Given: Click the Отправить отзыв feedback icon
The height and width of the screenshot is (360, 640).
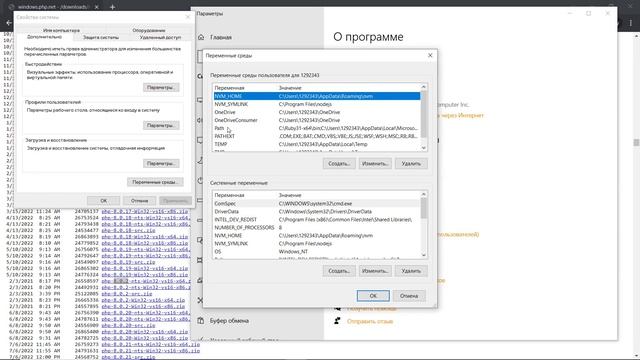Looking at the screenshot, I should pyautogui.click(x=337, y=321).
